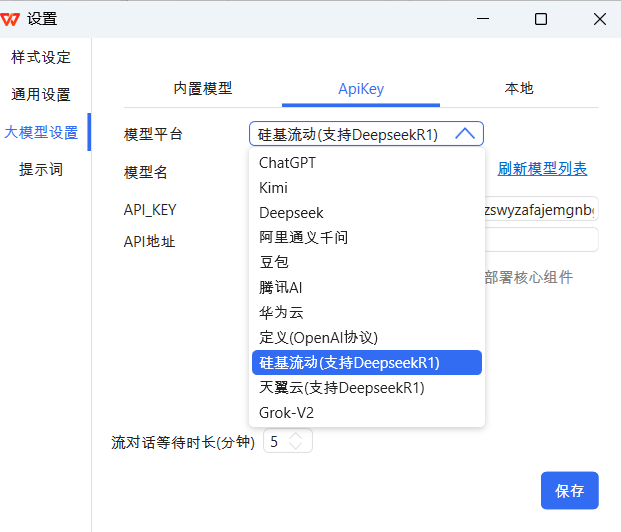Viewport: 621px width, 532px height.
Task: Click the chevron arrow on 模型平台 dropdown
Action: click(x=465, y=133)
